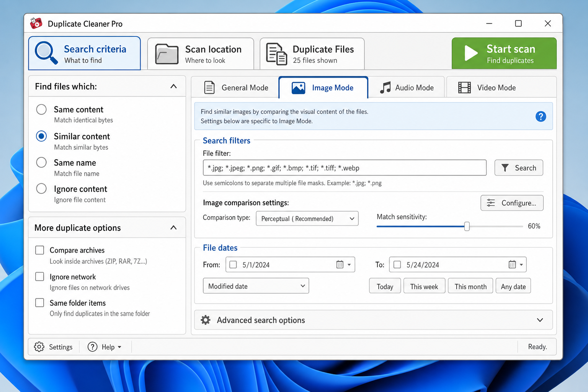Click the This week button
The width and height of the screenshot is (588, 392).
point(424,286)
